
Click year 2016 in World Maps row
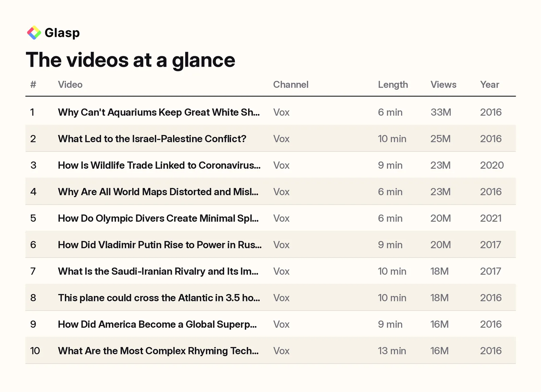tap(491, 192)
